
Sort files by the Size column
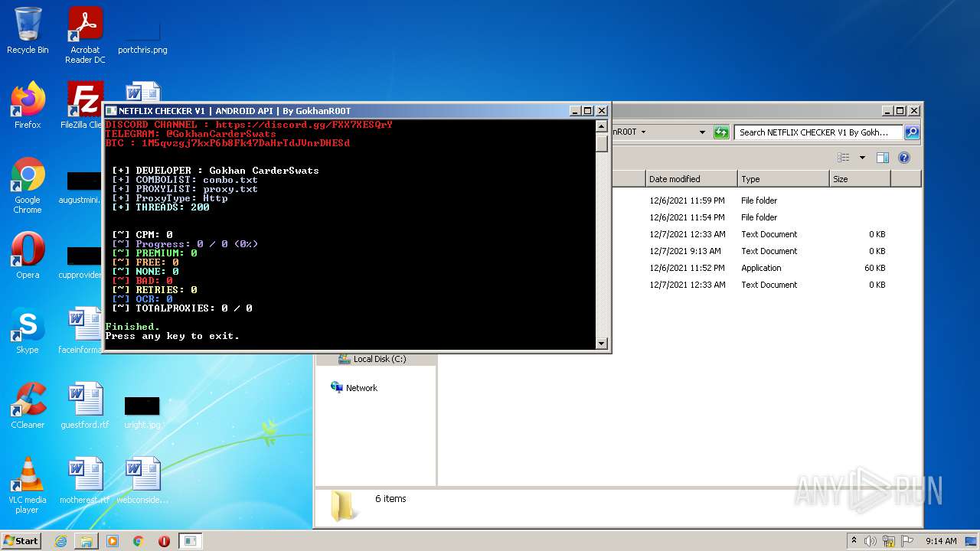pos(860,179)
